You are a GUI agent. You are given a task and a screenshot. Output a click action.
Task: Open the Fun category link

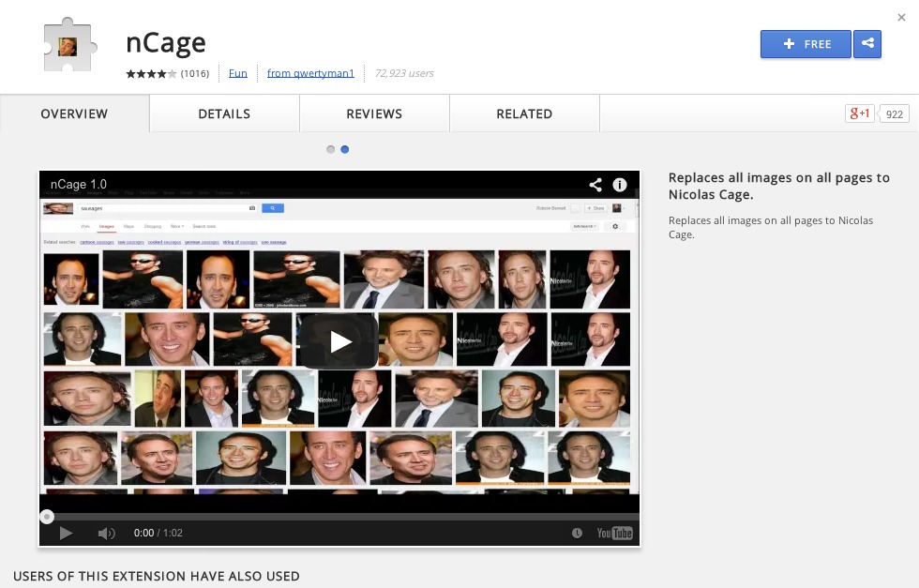238,73
